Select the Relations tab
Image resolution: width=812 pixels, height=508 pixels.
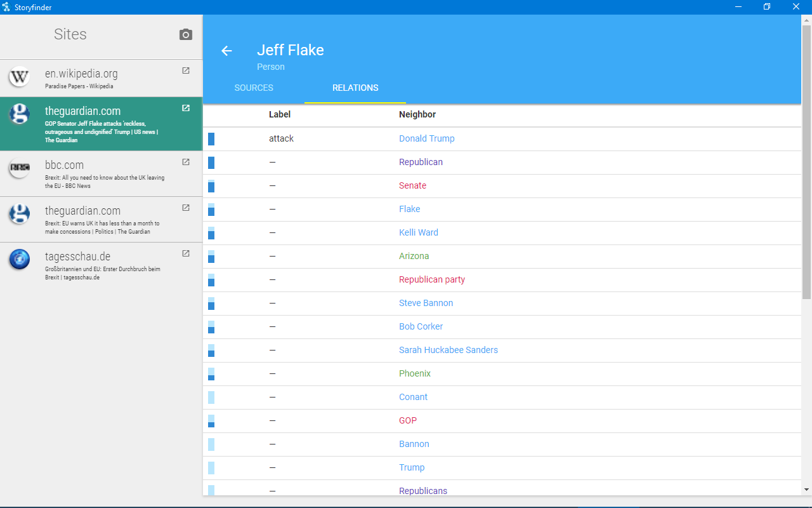355,88
